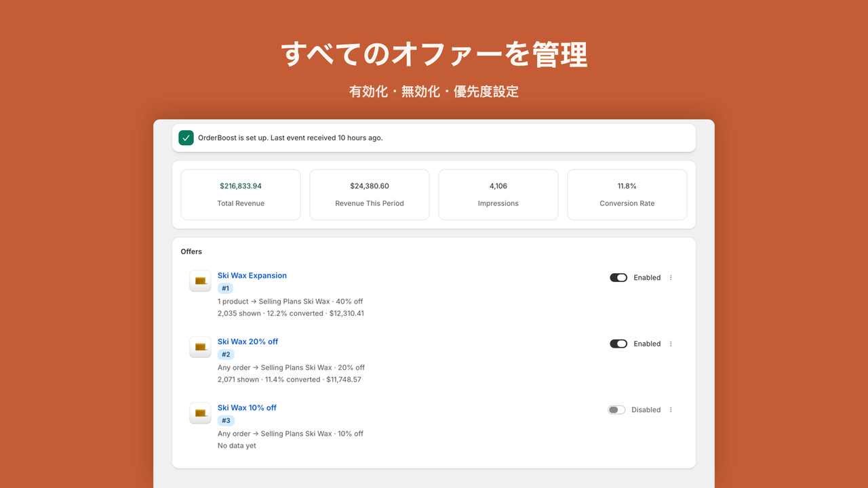The height and width of the screenshot is (488, 868).
Task: Click the 4,106 impressions value
Action: tap(498, 186)
